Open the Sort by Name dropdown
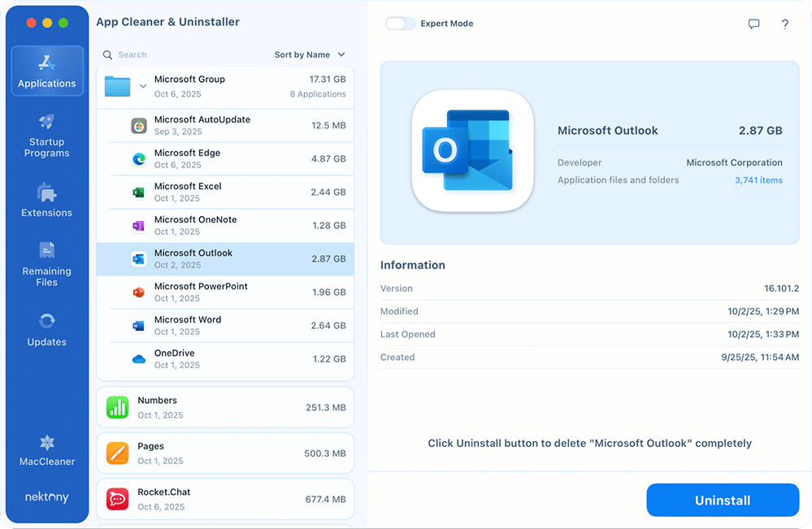This screenshot has height=529, width=812. tap(304, 54)
